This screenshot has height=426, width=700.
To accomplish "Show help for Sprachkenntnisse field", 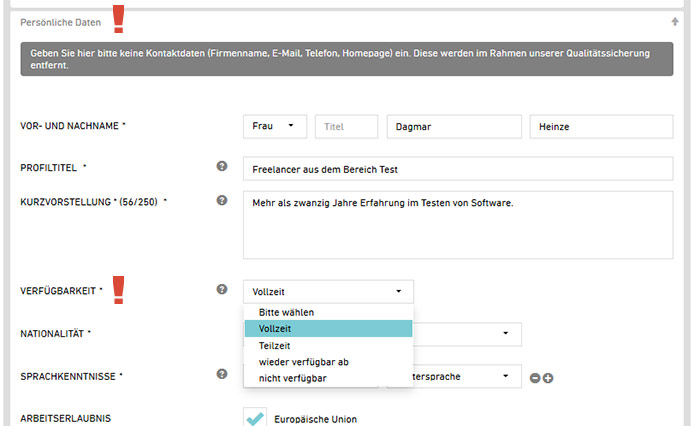I will click(222, 375).
